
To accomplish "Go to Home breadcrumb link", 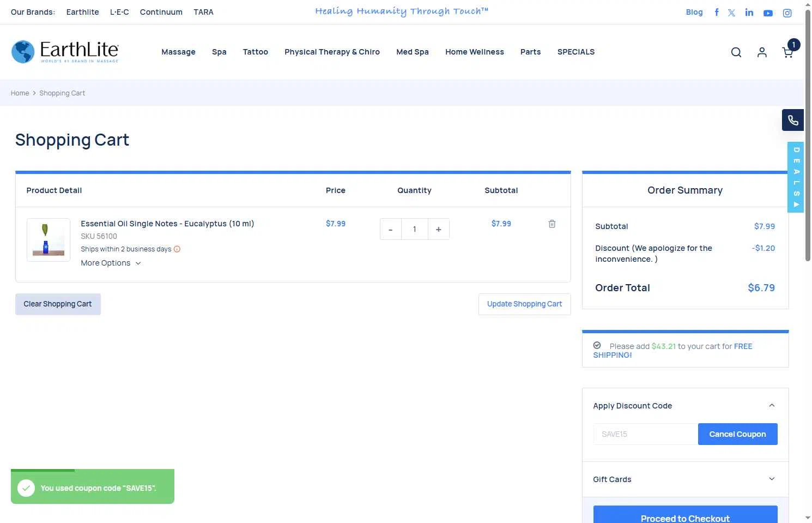I will 20,93.
